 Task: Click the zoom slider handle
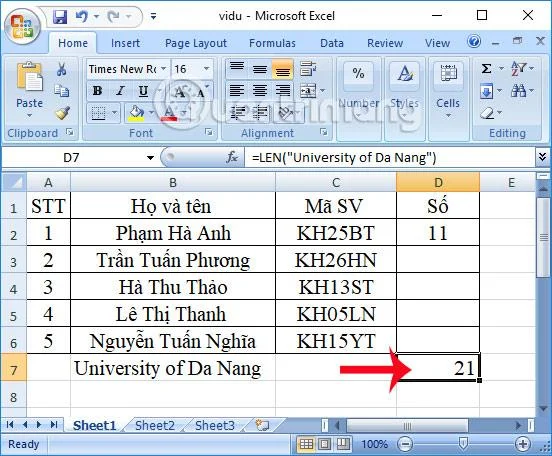click(x=464, y=444)
